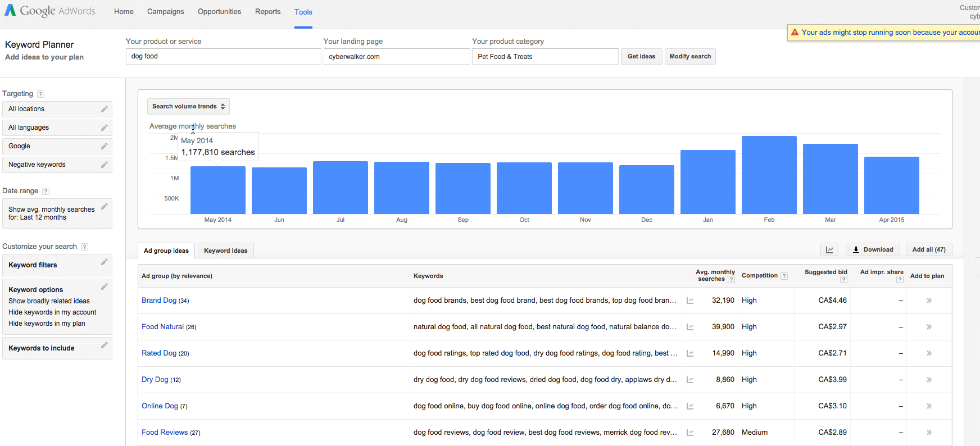Image resolution: width=980 pixels, height=446 pixels.
Task: Edit the date range pencil icon
Action: [104, 206]
